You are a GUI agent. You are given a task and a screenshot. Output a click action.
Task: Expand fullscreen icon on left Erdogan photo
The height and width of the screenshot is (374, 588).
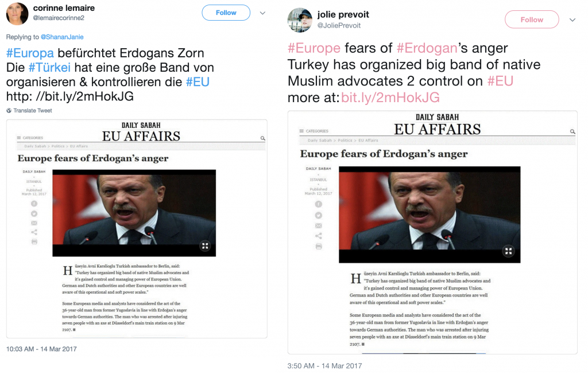point(205,246)
